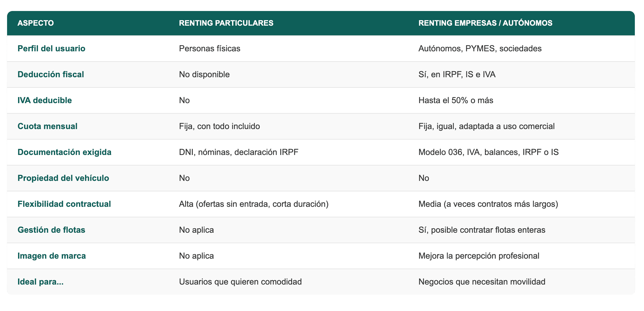Click the 'Gestión de flotas' row label
The width and height of the screenshot is (644, 311).
coord(51,230)
